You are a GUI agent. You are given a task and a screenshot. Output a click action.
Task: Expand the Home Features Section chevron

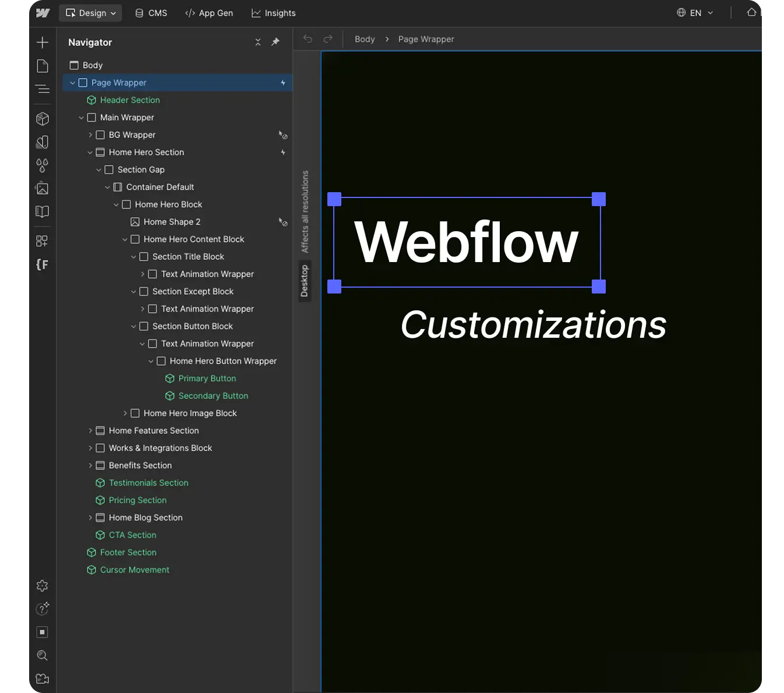pos(90,431)
